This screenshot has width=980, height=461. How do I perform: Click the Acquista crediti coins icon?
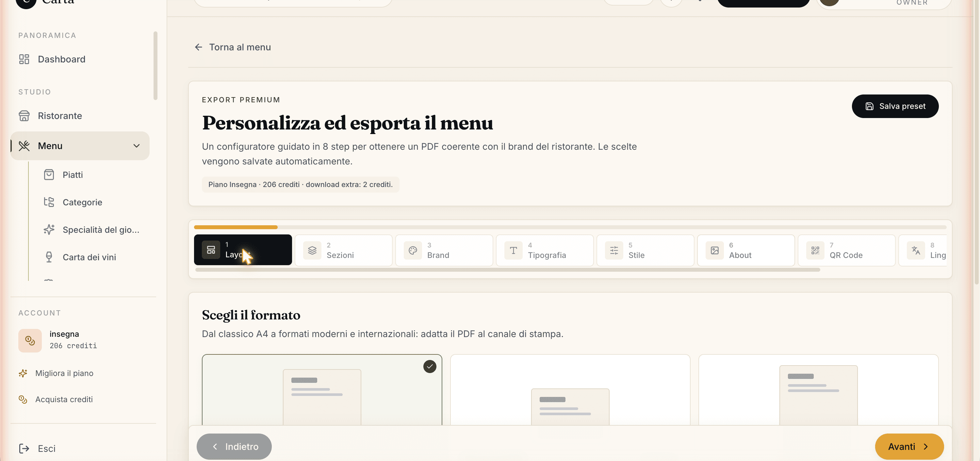click(x=23, y=399)
